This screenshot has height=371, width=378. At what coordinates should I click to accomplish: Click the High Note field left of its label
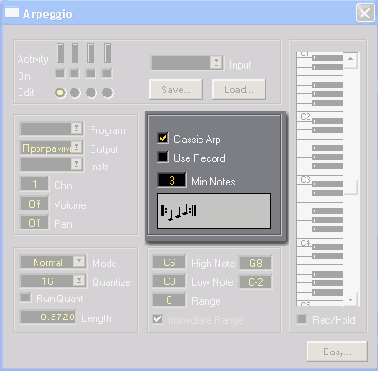click(169, 262)
